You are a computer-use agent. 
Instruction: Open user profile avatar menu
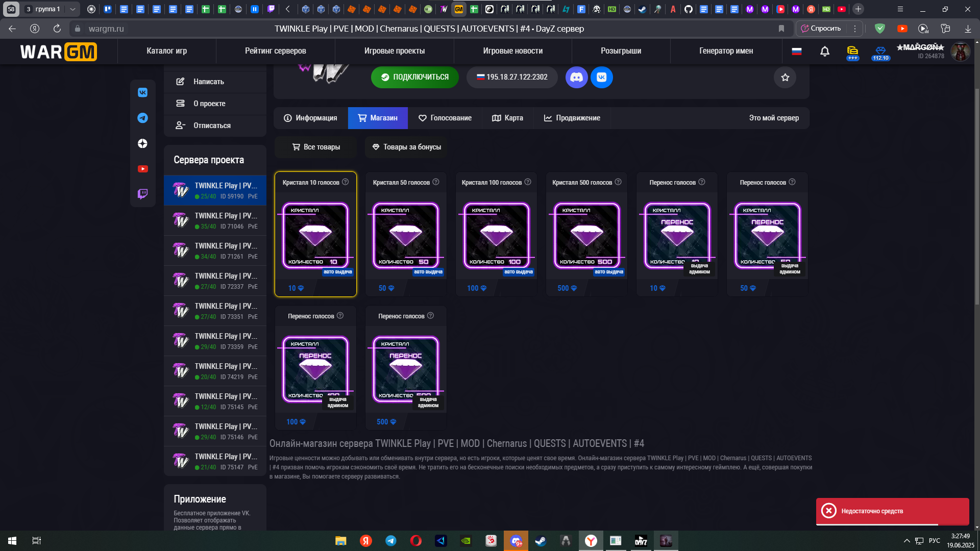(960, 52)
